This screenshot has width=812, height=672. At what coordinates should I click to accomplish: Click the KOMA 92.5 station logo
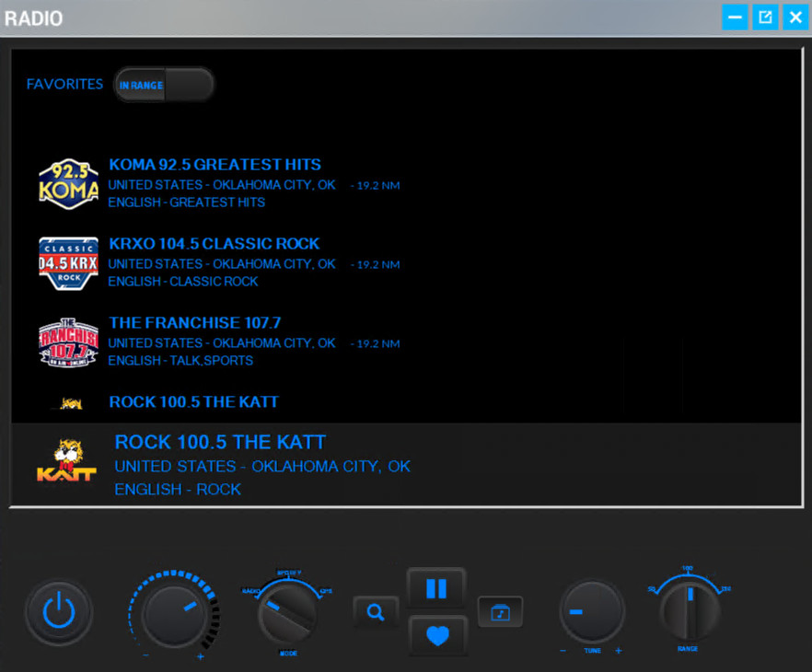[67, 182]
